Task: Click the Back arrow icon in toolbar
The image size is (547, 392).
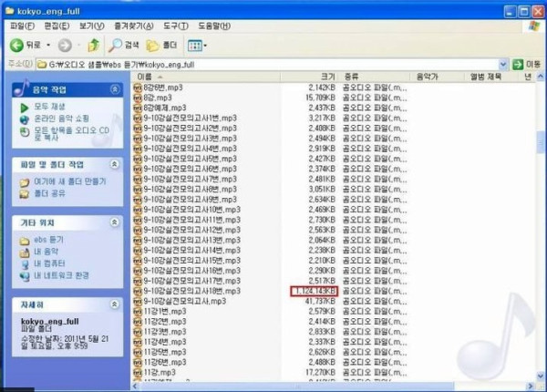Action: [16, 46]
